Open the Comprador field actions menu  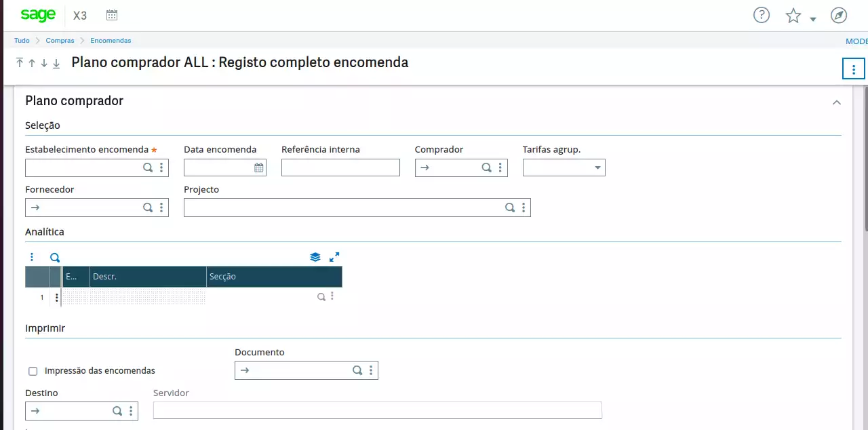[x=500, y=168]
